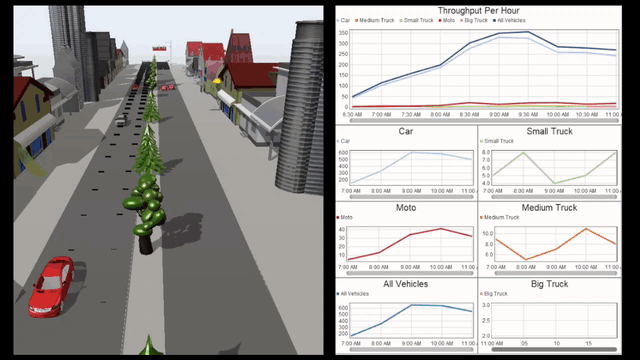Viewport: 640px width, 360px height.
Task: Select the Moto legend marker in the Moto chart
Action: coord(338,218)
